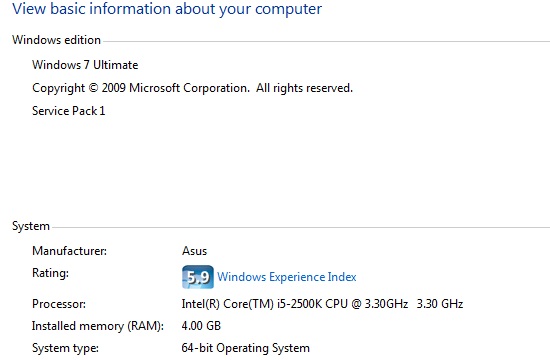Click the trailing 3.30 GHz speed value

(440, 304)
